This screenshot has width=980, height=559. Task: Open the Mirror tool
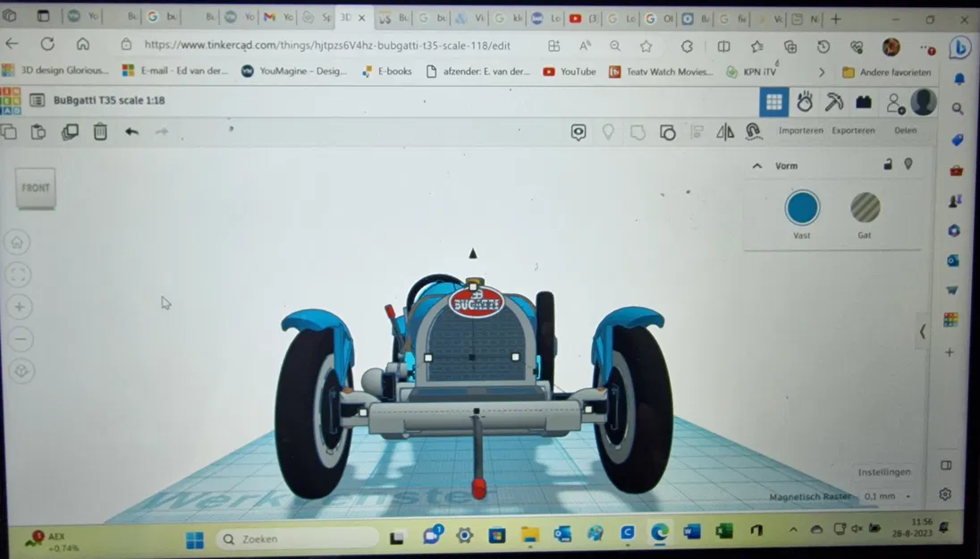point(724,131)
